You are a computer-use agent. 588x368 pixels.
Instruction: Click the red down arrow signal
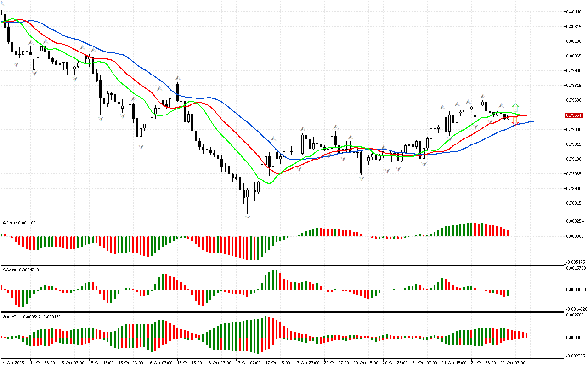515,121
